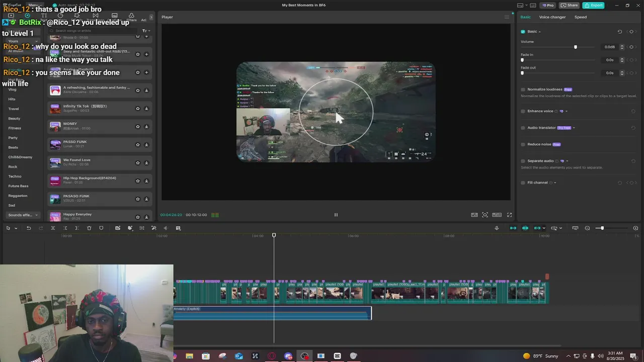Viewport: 644px width, 362px height.
Task: Reset the Basic audio settings
Action: [x=620, y=32]
